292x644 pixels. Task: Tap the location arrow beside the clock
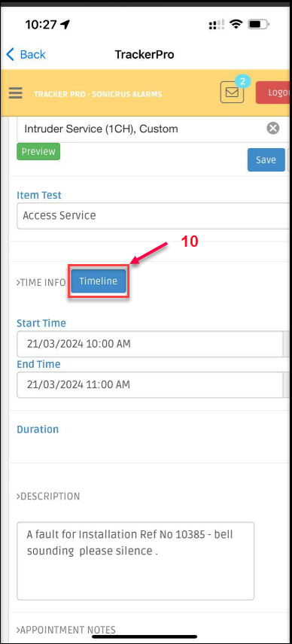coord(65,25)
